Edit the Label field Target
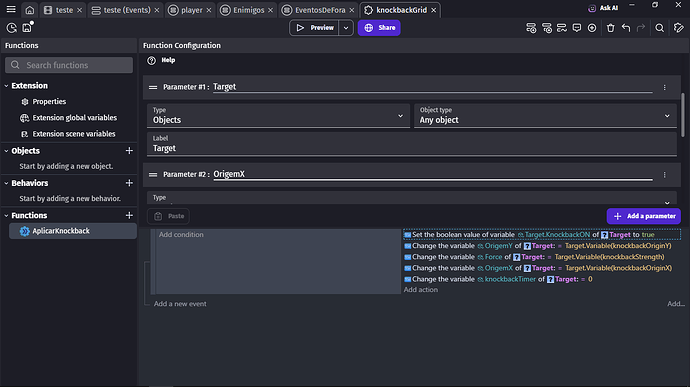Viewport: 690px width, 387px height. 412,144
